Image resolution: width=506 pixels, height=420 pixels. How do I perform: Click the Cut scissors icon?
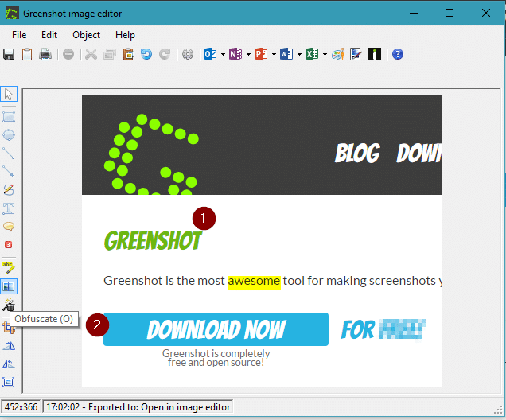[x=91, y=54]
